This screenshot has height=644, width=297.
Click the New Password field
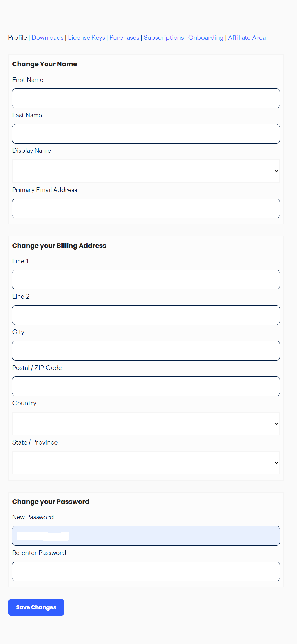[146, 536]
